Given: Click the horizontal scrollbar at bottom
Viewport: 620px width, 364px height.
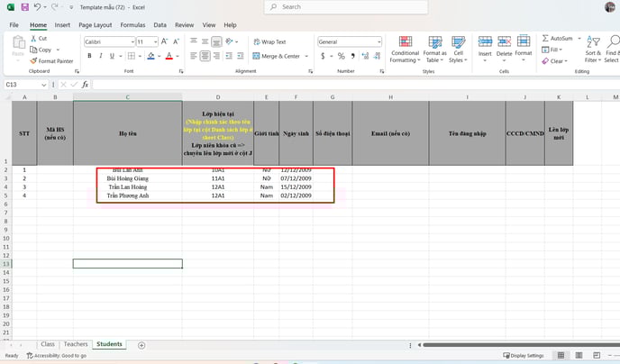Looking at the screenshot, I should click(x=521, y=345).
